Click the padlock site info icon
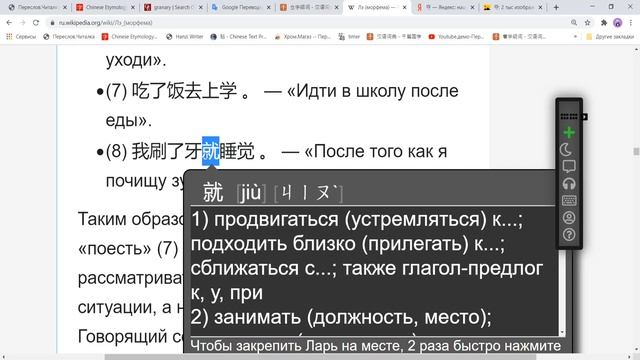640x360 pixels. (52, 23)
